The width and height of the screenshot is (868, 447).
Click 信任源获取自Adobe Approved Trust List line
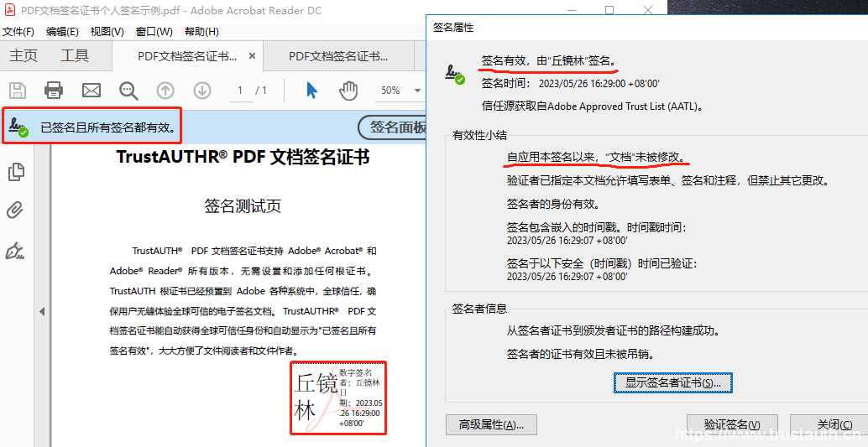(593, 107)
